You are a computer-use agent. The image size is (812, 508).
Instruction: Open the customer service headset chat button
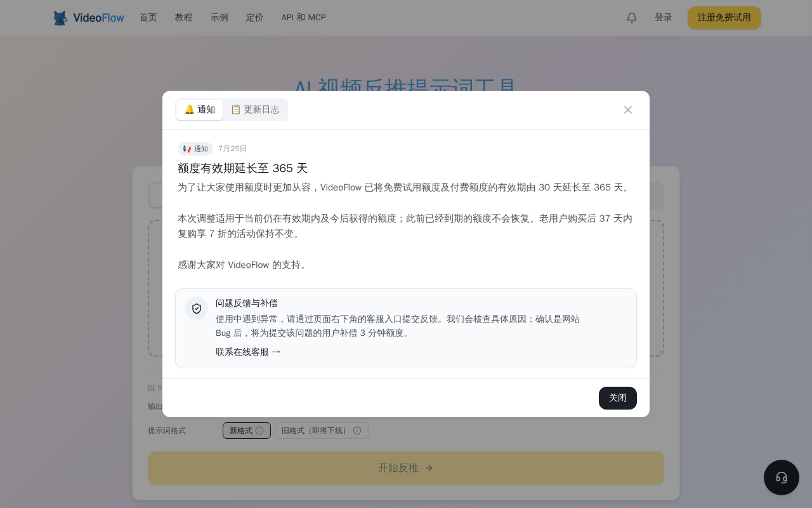coord(782,478)
